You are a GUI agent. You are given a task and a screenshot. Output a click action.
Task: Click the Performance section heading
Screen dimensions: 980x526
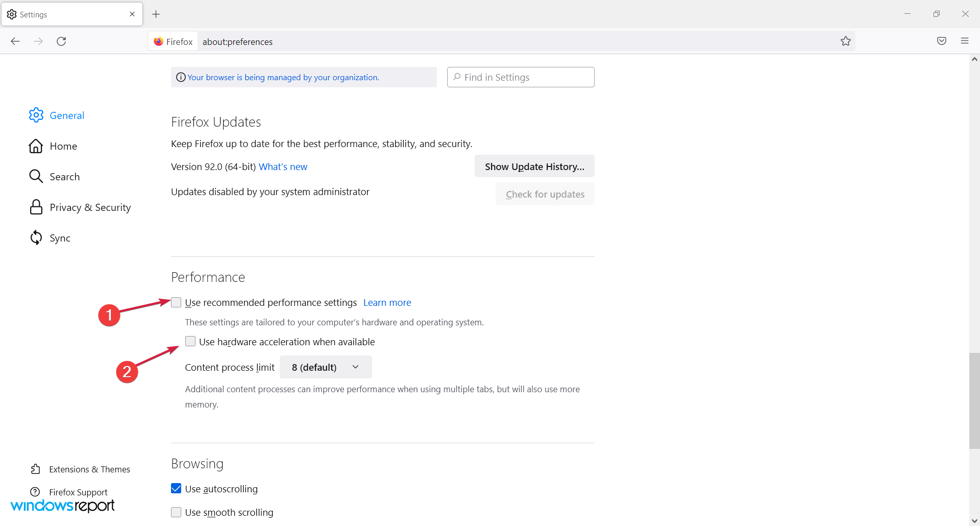pos(208,277)
